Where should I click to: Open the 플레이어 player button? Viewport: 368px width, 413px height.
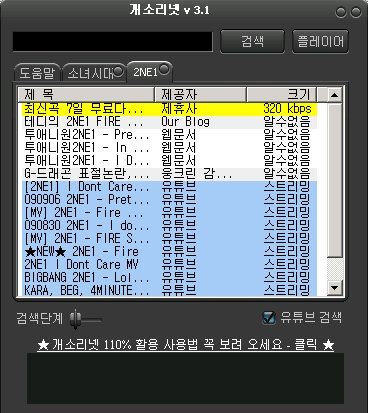tap(320, 41)
